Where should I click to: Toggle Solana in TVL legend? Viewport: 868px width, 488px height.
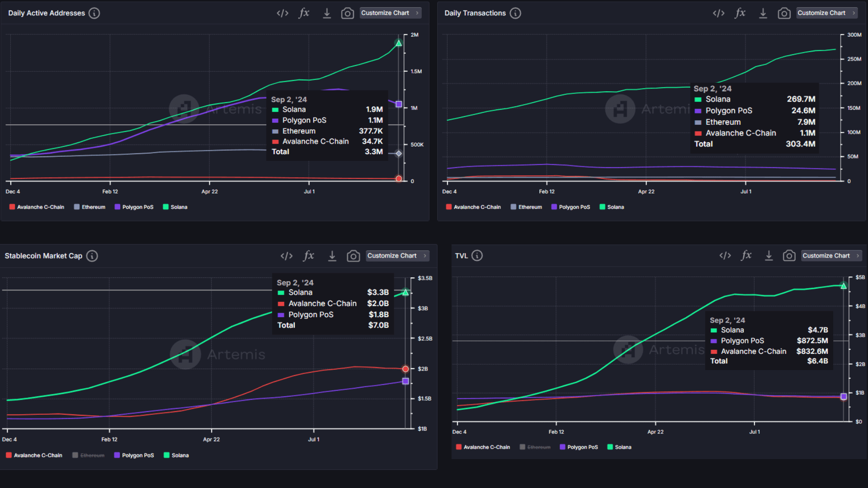pos(619,447)
